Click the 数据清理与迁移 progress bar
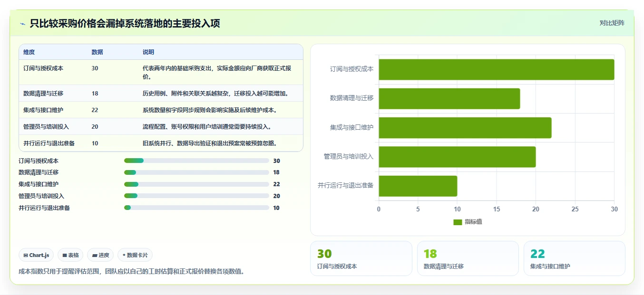This screenshot has height=295, width=644. pyautogui.click(x=196, y=172)
